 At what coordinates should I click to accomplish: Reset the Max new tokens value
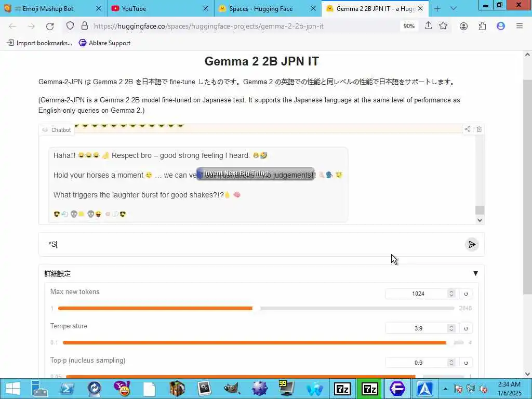tap(466, 294)
